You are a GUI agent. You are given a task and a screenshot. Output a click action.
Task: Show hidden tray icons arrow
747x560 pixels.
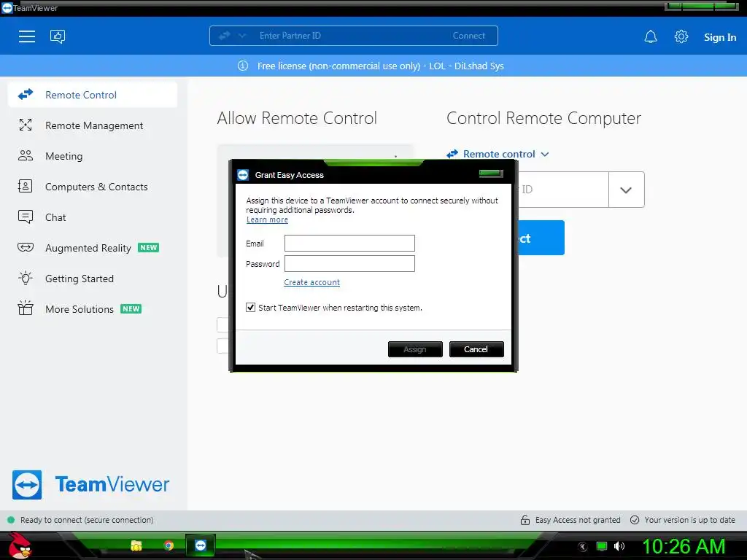(x=583, y=547)
